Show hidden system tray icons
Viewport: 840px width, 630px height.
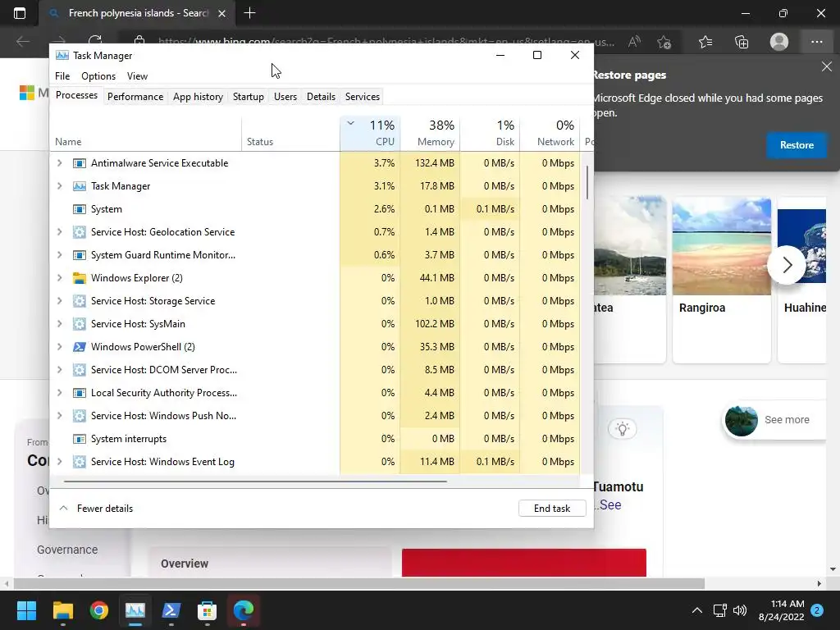tap(697, 610)
